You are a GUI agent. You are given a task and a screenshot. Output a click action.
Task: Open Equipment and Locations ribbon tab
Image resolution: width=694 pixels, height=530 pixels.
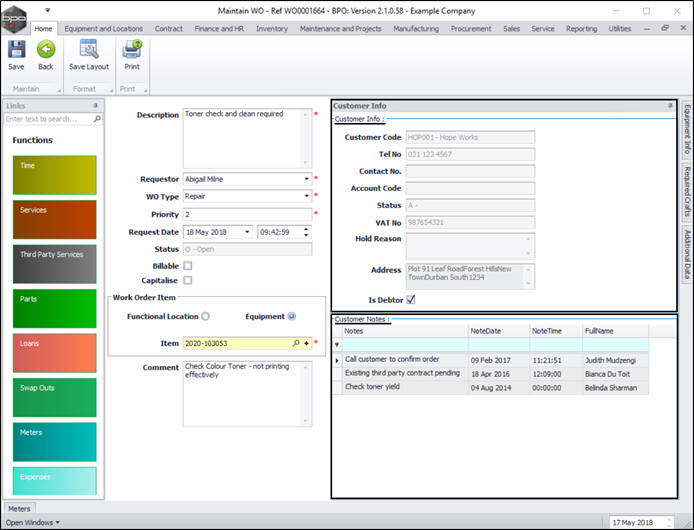point(104,28)
